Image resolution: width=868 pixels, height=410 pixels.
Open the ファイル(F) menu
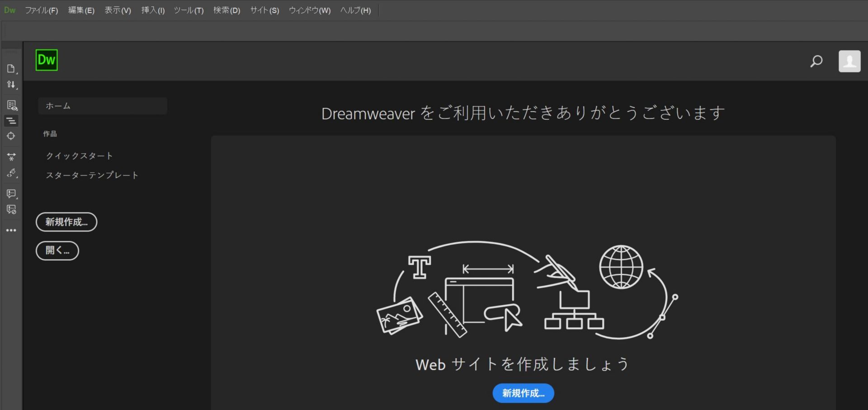(42, 10)
